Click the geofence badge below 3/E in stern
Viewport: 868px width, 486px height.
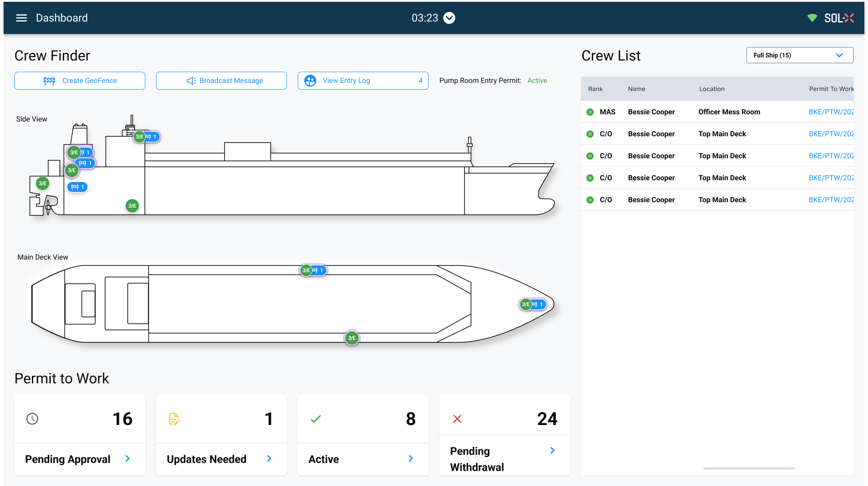(78, 187)
